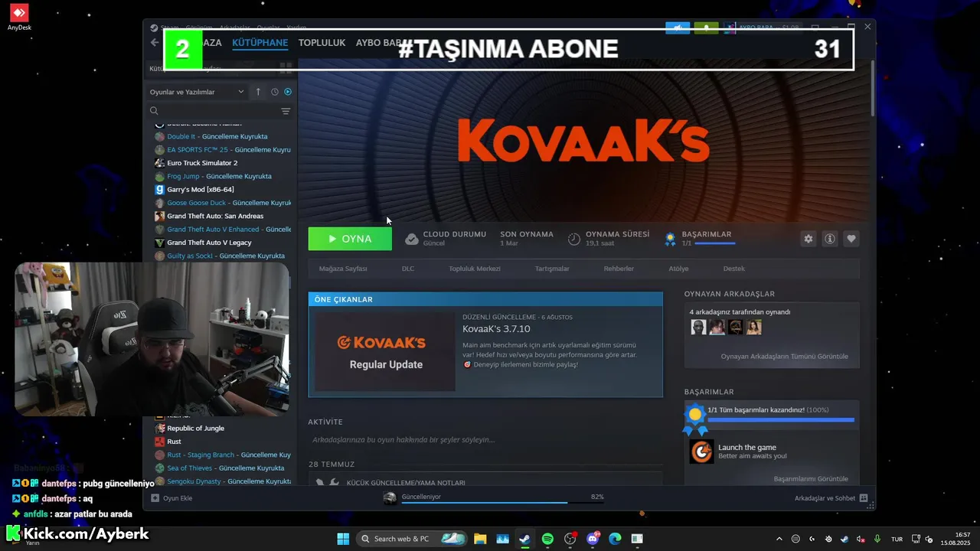Open Arkadaşlar ve Sohbet
980x551 pixels.
pos(831,498)
